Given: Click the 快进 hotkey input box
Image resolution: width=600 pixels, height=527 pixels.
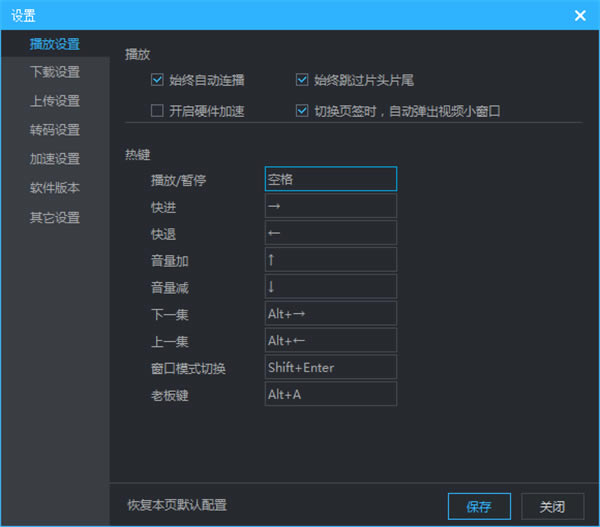Looking at the screenshot, I should click(330, 206).
